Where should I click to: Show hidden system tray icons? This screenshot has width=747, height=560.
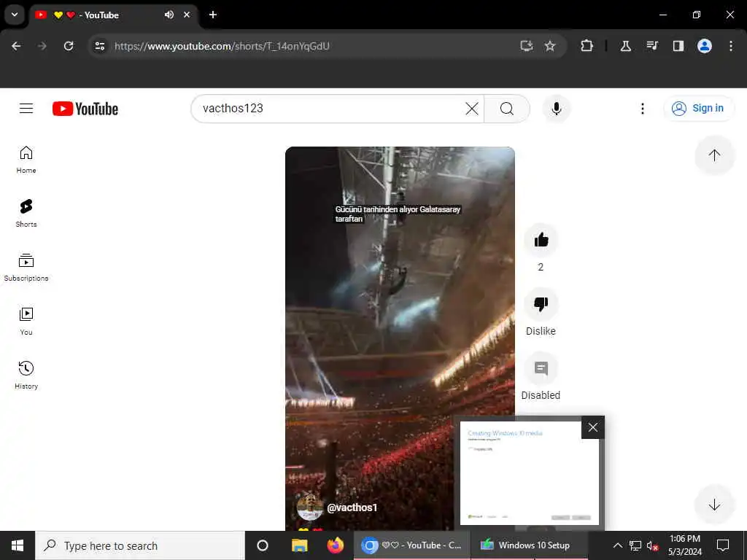(617, 545)
